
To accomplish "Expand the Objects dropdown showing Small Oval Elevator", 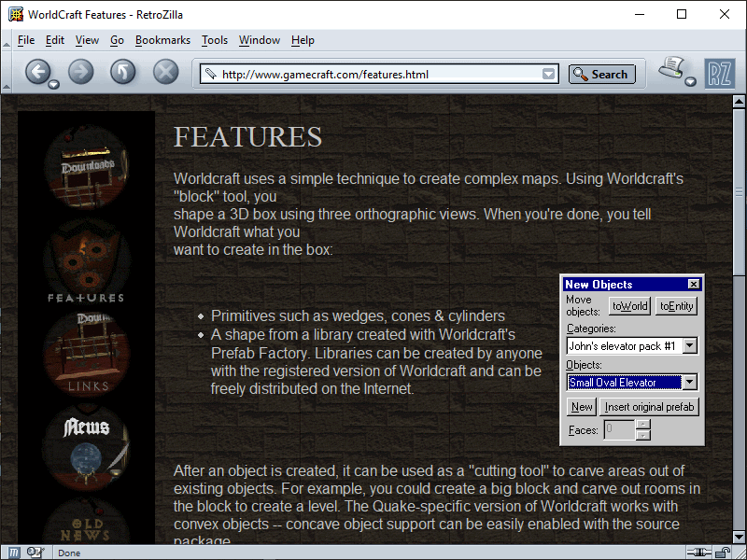I will [x=689, y=382].
